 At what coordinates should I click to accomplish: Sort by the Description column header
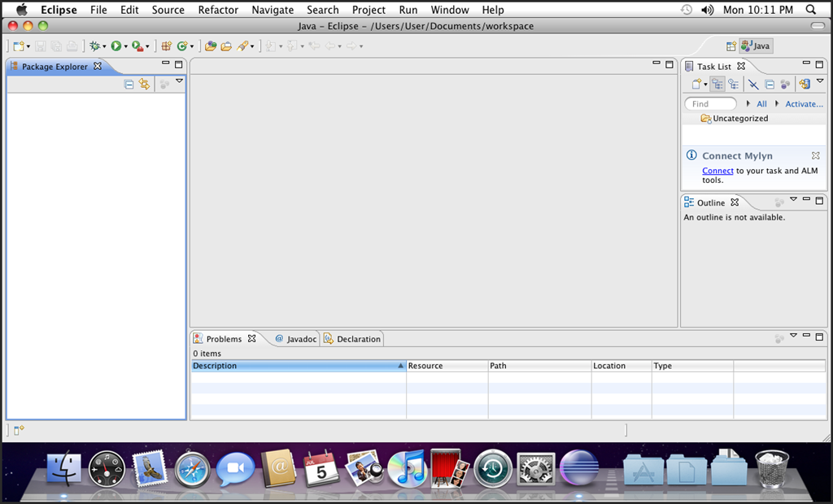tap(299, 365)
